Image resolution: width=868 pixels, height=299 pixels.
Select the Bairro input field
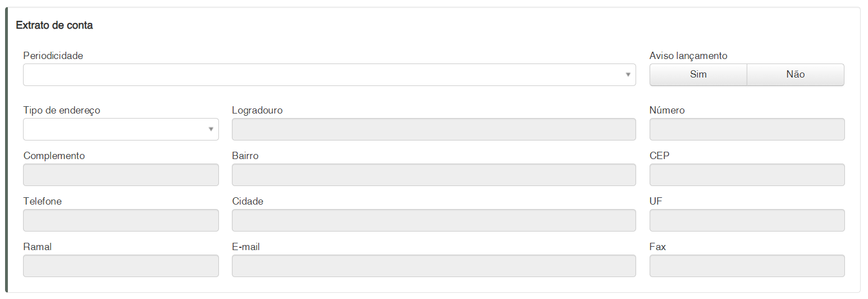click(x=433, y=175)
